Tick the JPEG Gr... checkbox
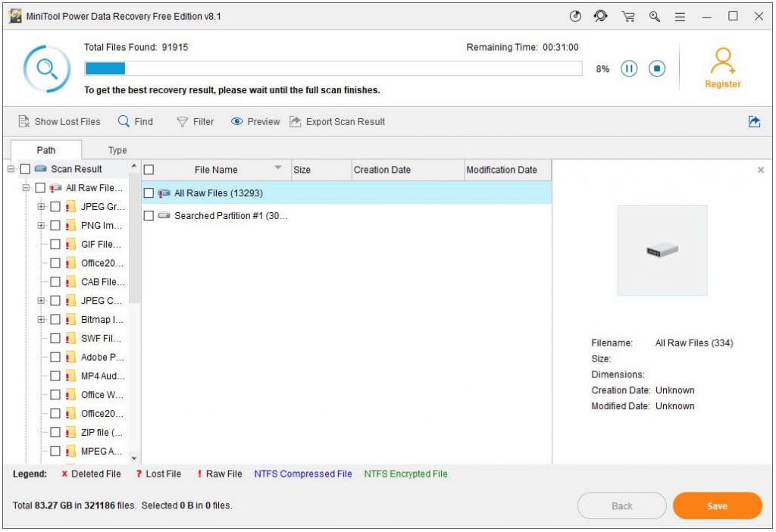 tap(55, 206)
